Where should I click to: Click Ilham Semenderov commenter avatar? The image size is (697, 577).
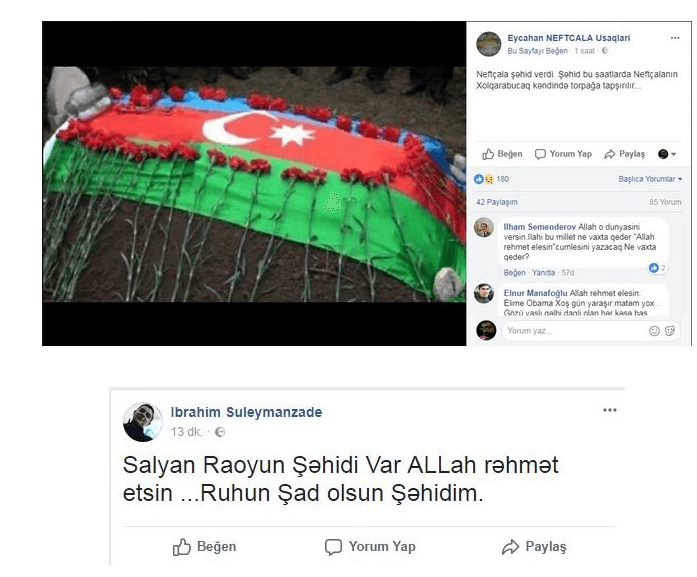[484, 227]
